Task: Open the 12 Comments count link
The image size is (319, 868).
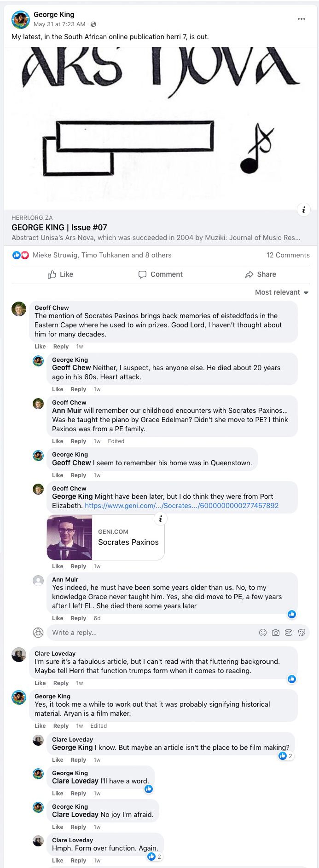Action: tap(288, 255)
